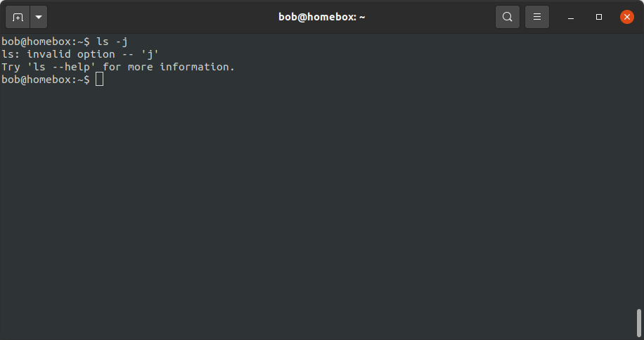Close the terminal with orange button
The image size is (644, 340).
coord(627,17)
